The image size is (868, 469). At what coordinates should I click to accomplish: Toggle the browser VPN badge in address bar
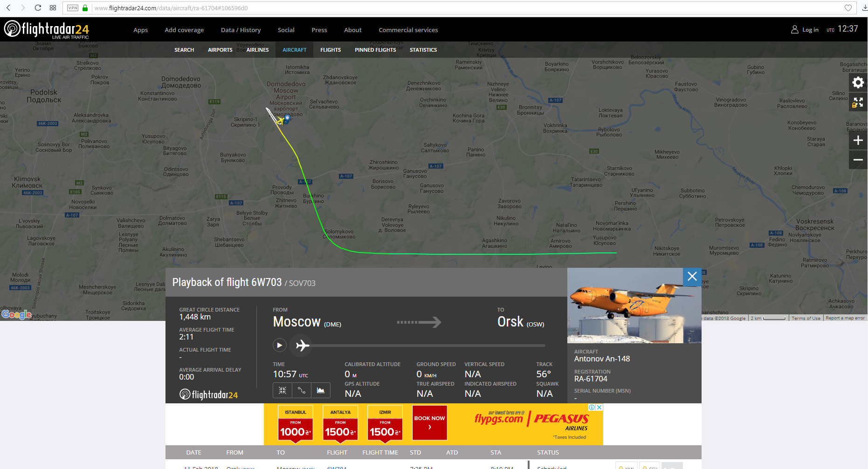(73, 8)
